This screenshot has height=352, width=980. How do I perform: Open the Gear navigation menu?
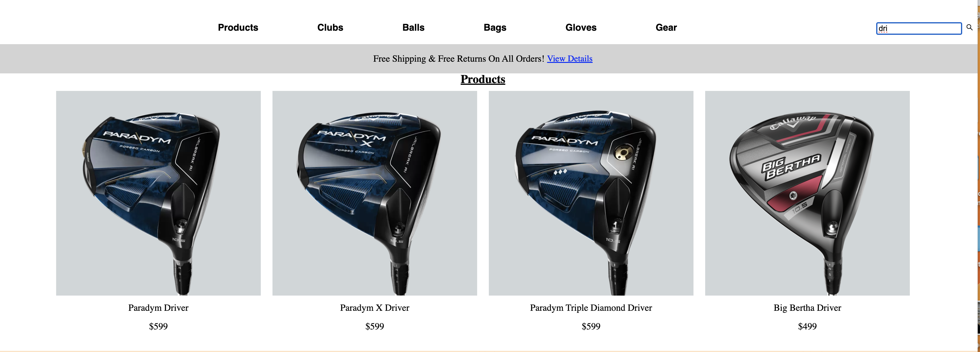[666, 27]
